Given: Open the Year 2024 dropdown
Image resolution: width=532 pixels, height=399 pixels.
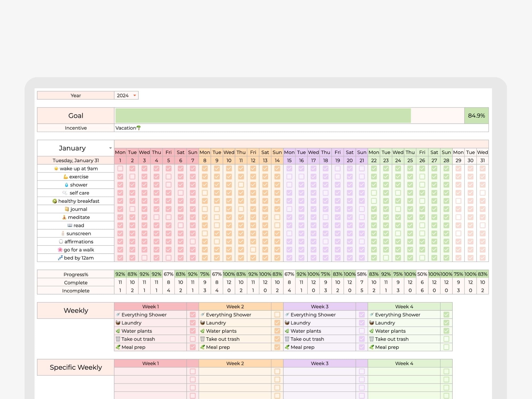Looking at the screenshot, I should (135, 95).
